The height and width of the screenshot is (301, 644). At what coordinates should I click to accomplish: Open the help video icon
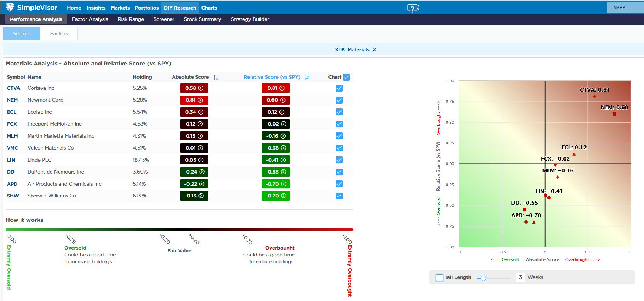(413, 8)
